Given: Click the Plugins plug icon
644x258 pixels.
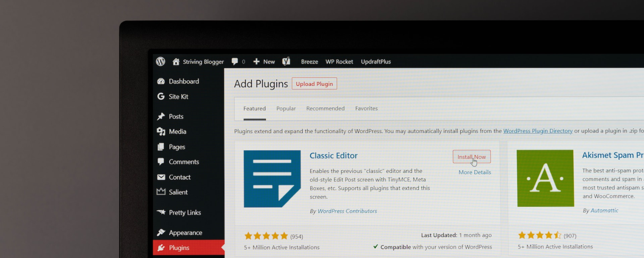Looking at the screenshot, I should [161, 248].
